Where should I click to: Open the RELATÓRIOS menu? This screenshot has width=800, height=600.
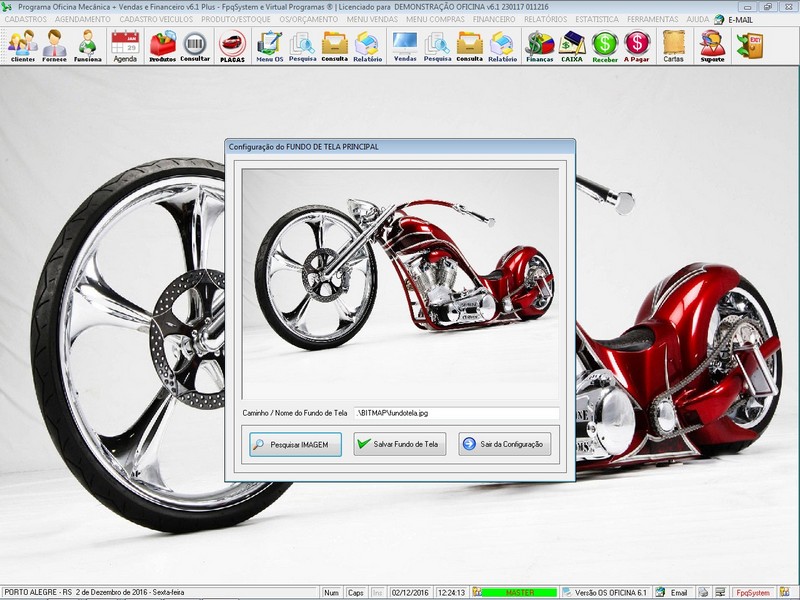545,19
